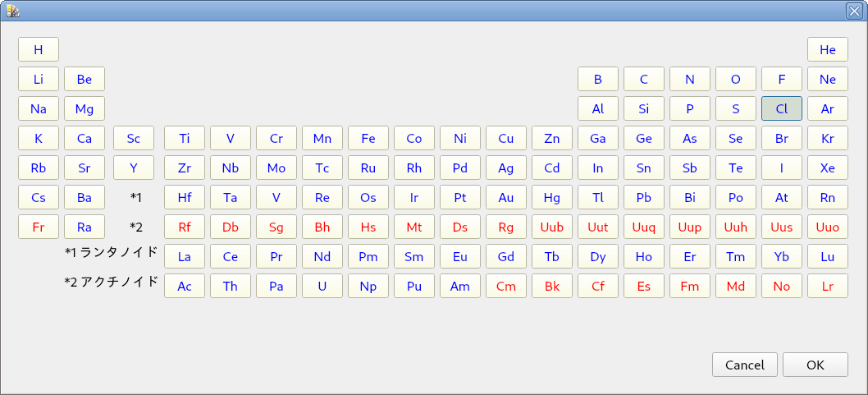Select the currently highlighted Cl element

(781, 108)
